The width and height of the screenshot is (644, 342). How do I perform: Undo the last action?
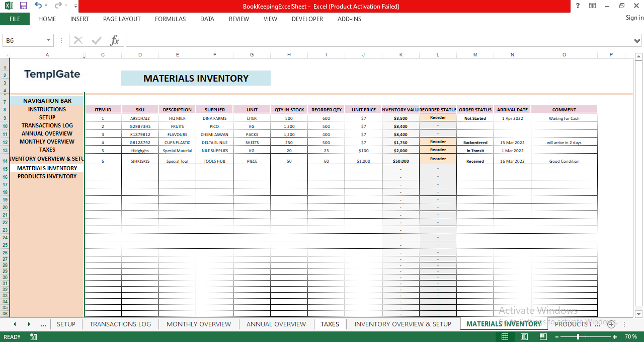(x=38, y=6)
